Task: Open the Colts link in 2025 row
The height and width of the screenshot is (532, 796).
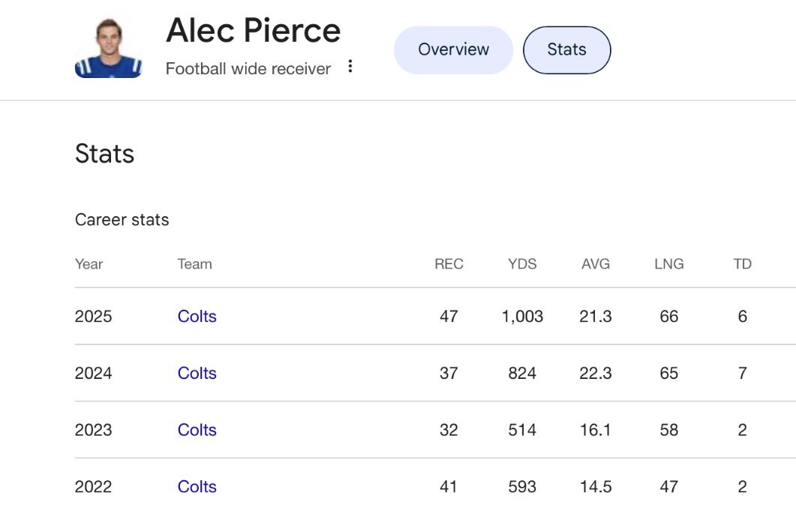Action: [x=197, y=317]
